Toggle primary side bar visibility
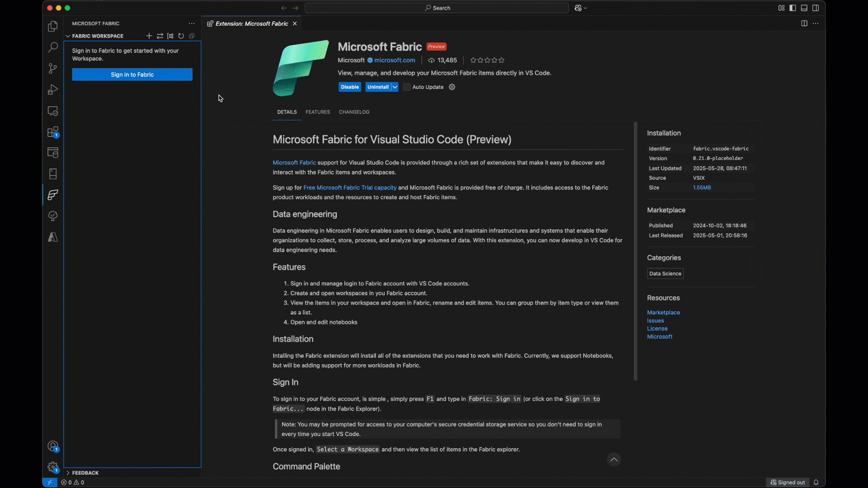The image size is (868, 488). tap(793, 8)
